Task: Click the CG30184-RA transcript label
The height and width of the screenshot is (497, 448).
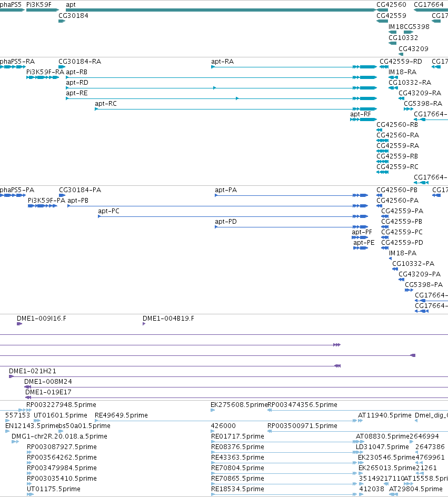Action: 80,62
